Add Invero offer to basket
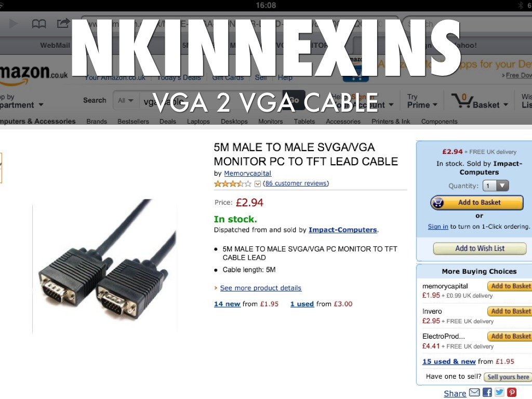 (x=510, y=311)
